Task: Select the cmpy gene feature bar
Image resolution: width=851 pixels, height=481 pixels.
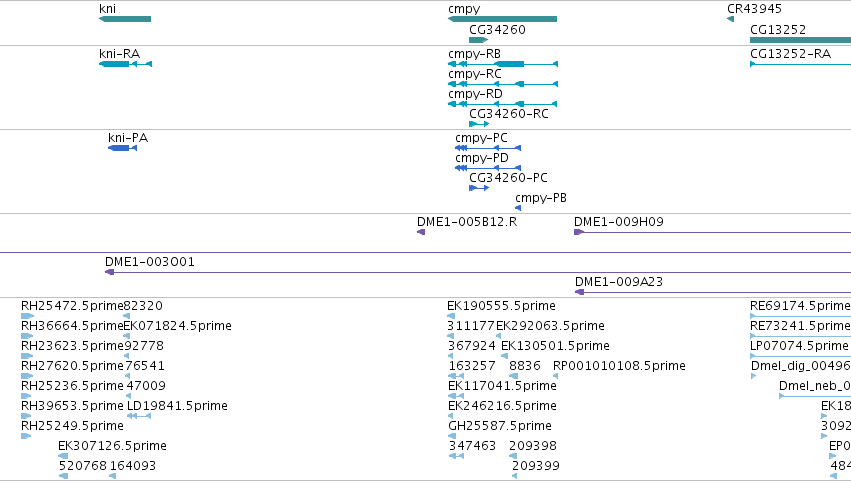Action: pos(503,19)
